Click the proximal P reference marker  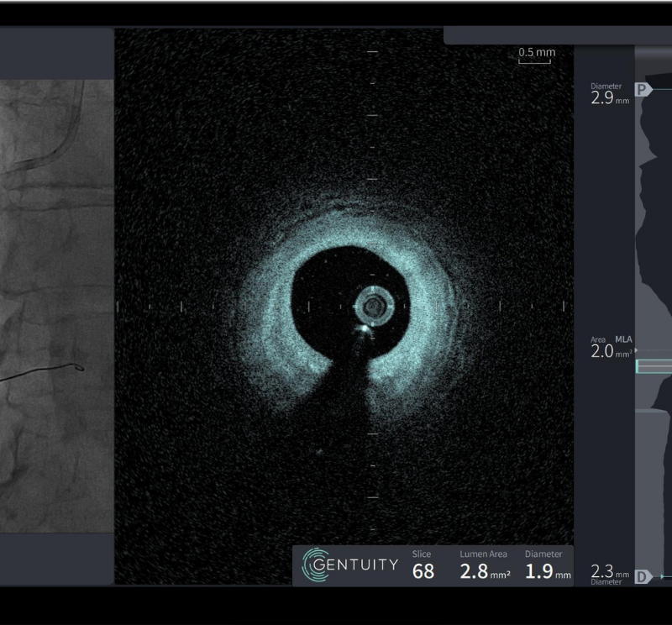pos(643,89)
